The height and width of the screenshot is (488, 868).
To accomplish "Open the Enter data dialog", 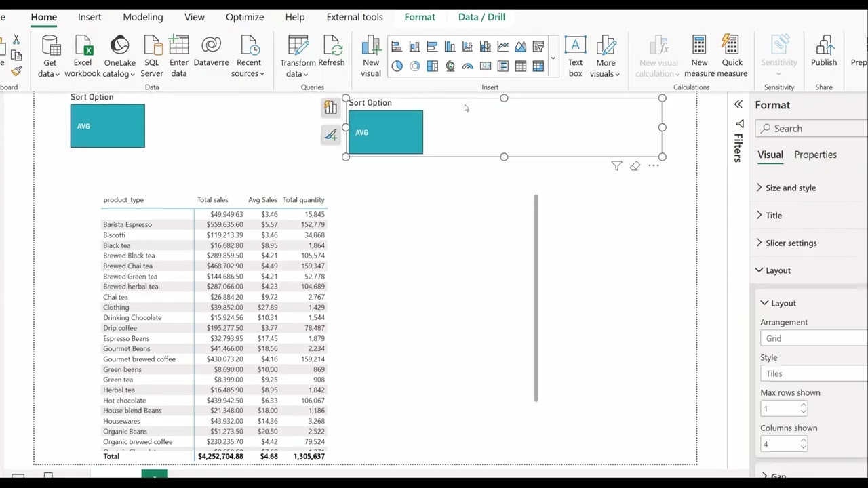I will 179,56.
